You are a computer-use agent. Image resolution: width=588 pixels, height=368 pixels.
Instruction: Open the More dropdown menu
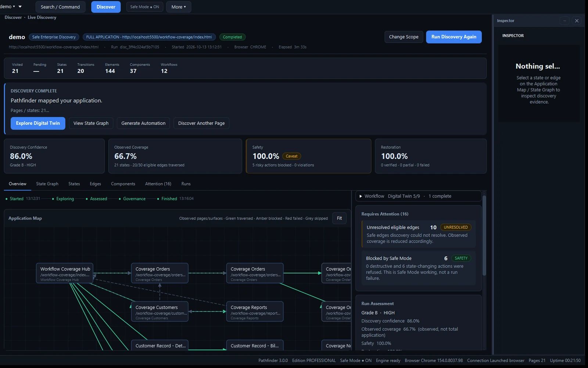pyautogui.click(x=179, y=7)
